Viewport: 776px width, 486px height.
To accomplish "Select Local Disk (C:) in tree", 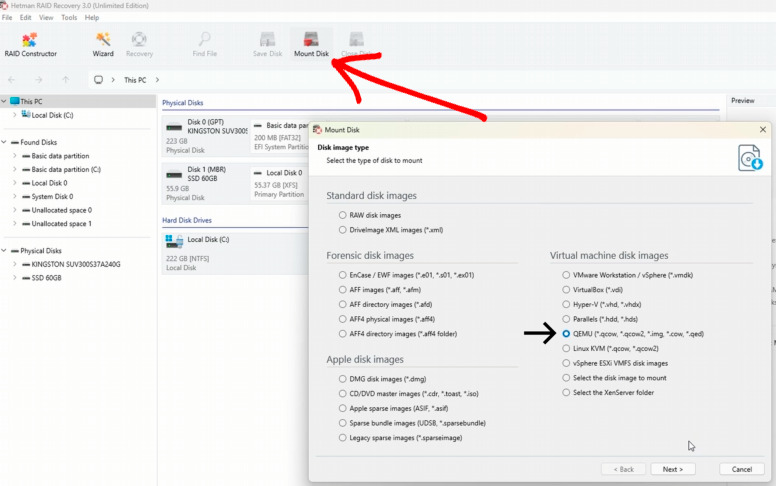I will pos(52,115).
